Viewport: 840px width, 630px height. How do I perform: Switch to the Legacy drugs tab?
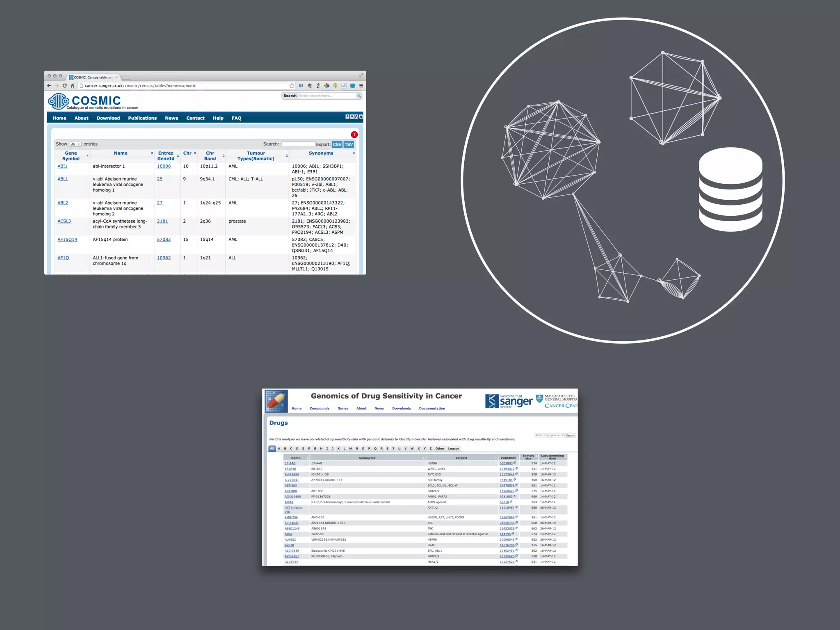tap(453, 449)
